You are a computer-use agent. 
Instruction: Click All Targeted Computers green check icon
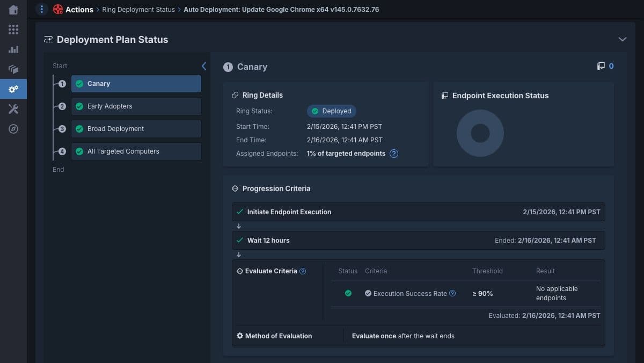click(x=79, y=151)
